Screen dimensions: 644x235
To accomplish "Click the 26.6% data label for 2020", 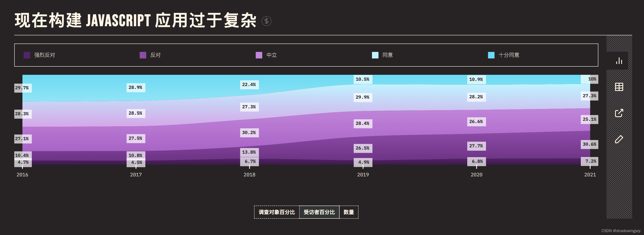I will (x=476, y=122).
